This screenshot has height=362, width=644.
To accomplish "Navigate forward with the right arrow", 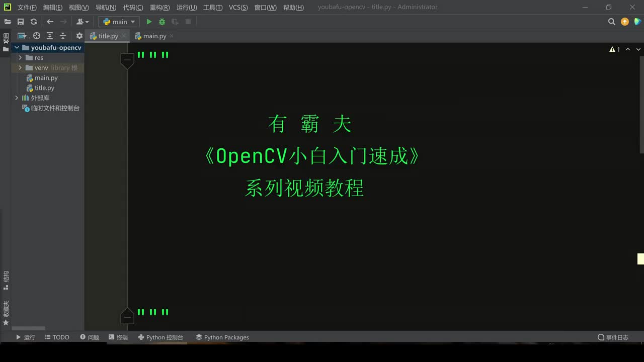I will [x=63, y=22].
